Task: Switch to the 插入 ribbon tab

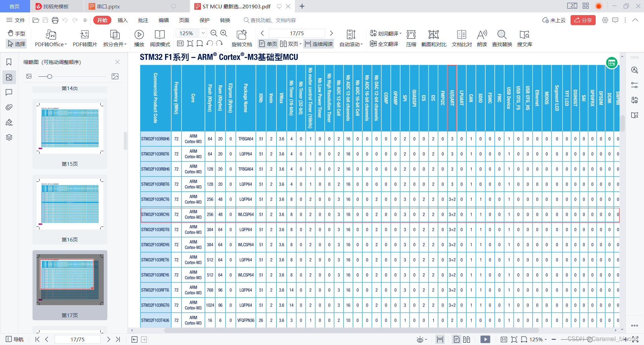Action: click(x=123, y=20)
